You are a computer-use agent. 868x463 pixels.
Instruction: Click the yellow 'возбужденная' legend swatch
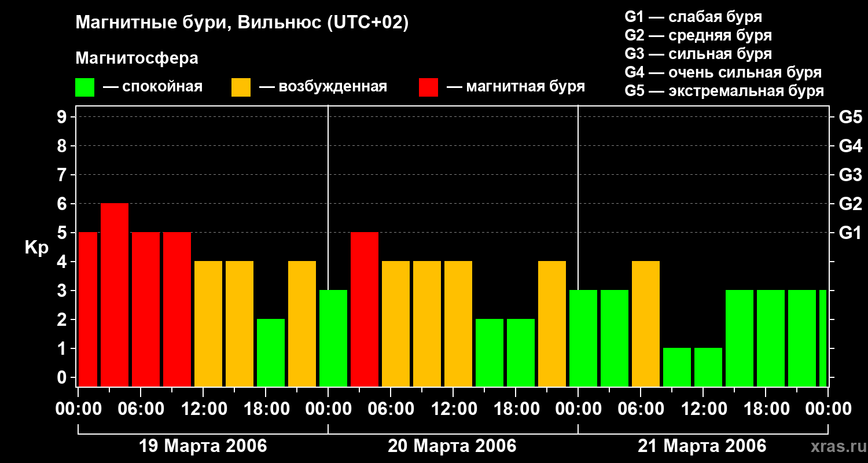click(241, 87)
